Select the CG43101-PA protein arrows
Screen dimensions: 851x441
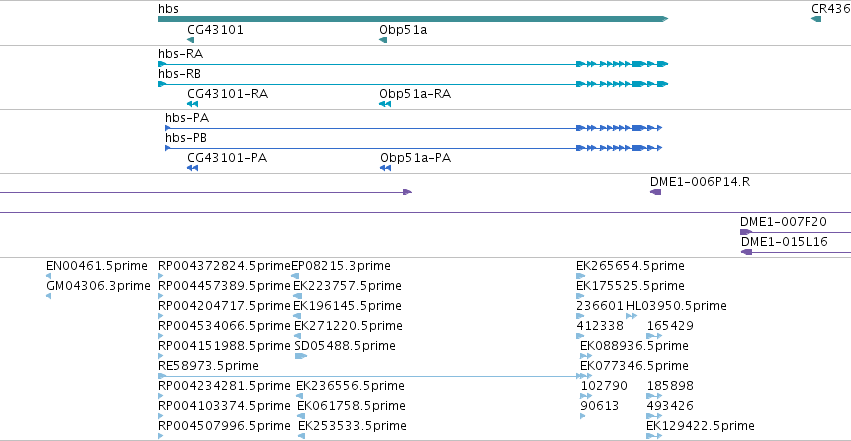192,168
